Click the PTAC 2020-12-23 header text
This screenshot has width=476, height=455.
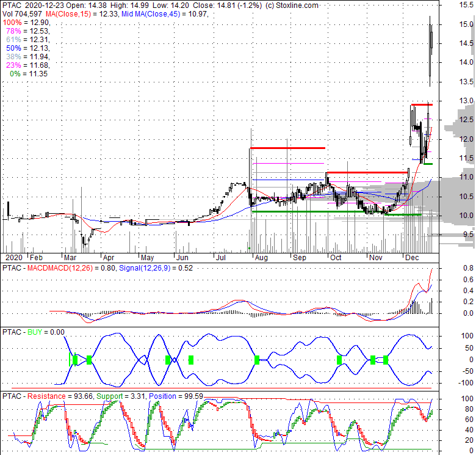click(33, 5)
